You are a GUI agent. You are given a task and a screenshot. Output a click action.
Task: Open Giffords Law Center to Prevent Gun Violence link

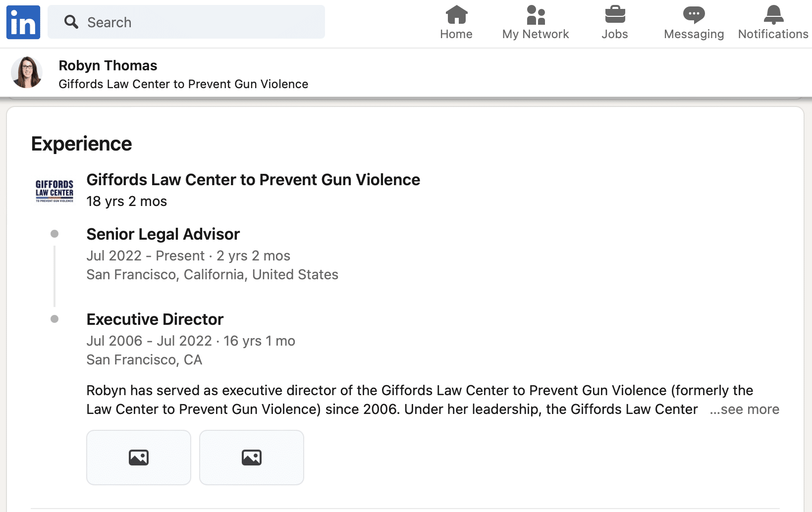pos(253,180)
